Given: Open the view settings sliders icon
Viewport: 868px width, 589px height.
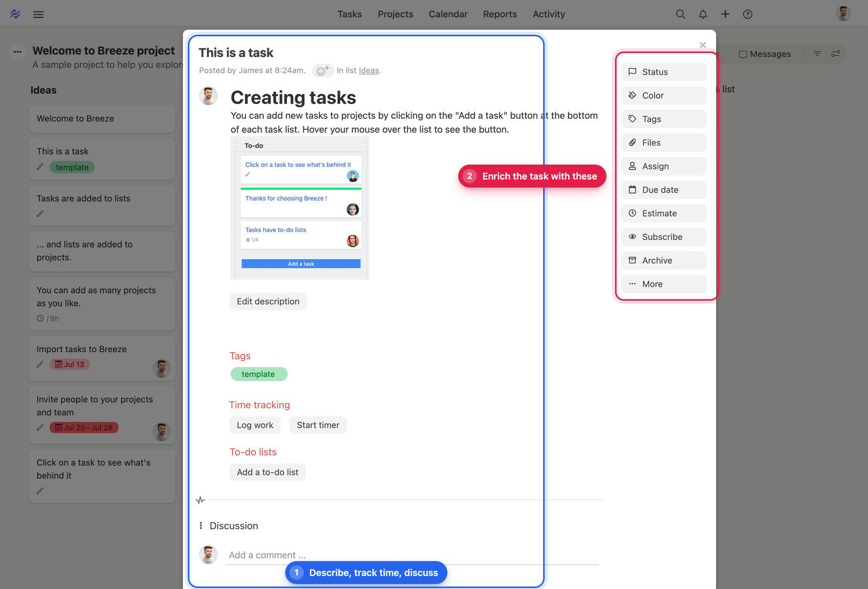Looking at the screenshot, I should point(835,54).
